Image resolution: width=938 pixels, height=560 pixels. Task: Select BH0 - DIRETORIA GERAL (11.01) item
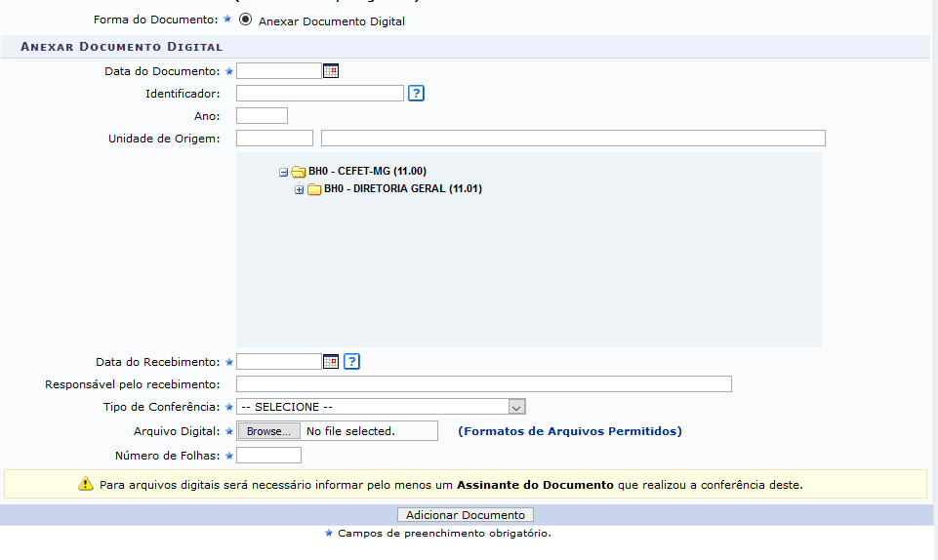pyautogui.click(x=402, y=189)
